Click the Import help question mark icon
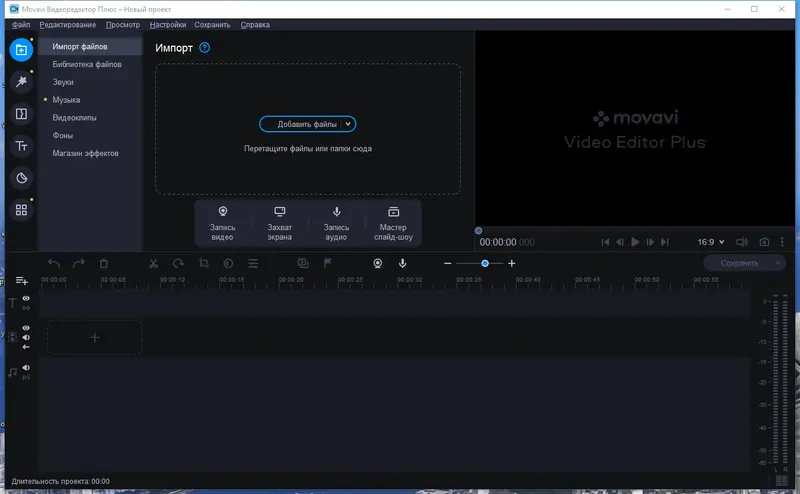Screen dimensions: 800x494 click(x=205, y=47)
